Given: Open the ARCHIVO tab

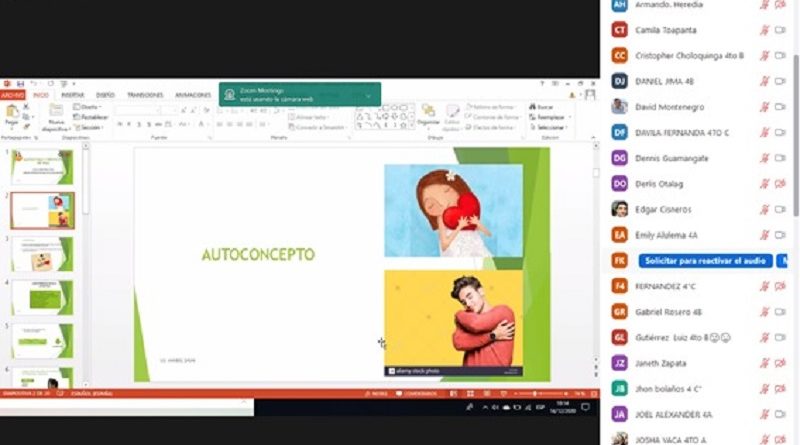Looking at the screenshot, I should (12, 95).
